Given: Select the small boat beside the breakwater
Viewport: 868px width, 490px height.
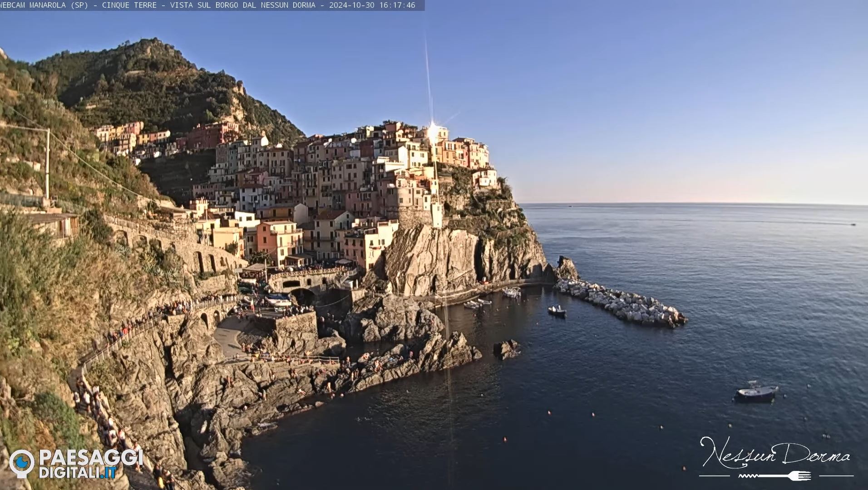Looking at the screenshot, I should [x=557, y=310].
